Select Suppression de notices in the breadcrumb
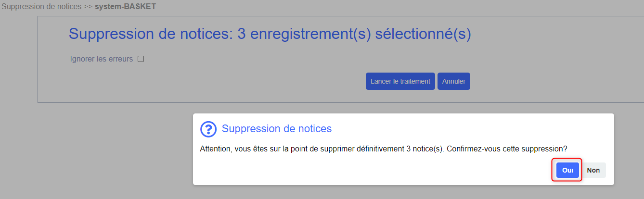This screenshot has width=644, height=199. [x=42, y=7]
